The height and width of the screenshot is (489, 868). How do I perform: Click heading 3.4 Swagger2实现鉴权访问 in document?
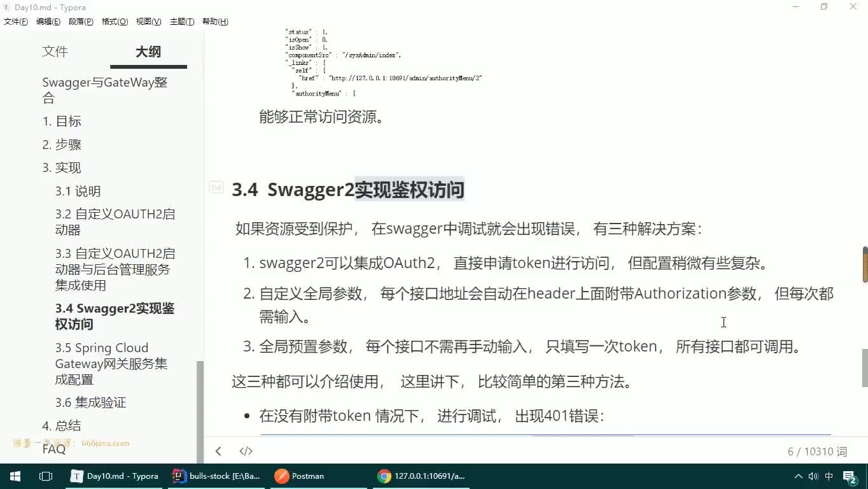(x=348, y=190)
